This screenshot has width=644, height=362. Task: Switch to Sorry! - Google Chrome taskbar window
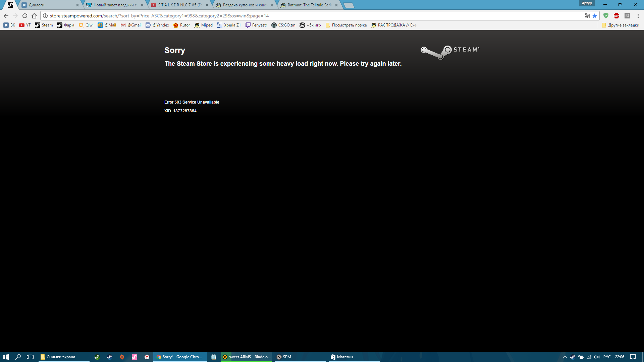click(x=180, y=357)
